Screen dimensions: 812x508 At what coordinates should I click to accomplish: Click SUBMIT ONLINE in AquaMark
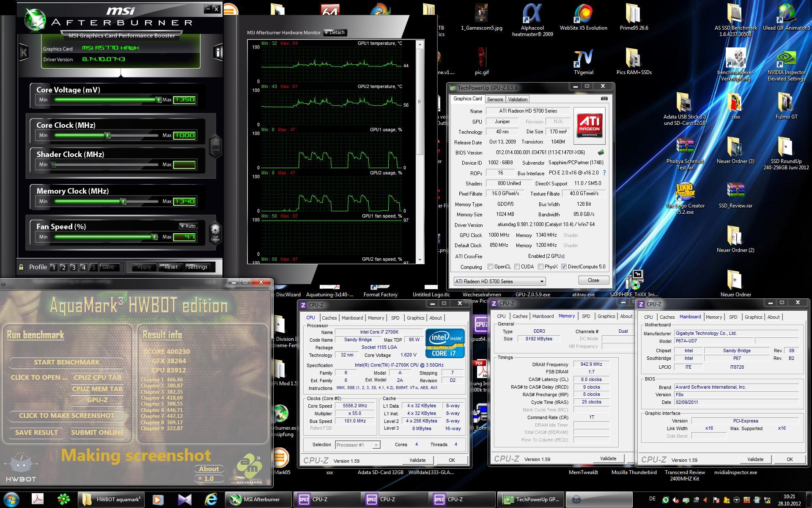(97, 433)
